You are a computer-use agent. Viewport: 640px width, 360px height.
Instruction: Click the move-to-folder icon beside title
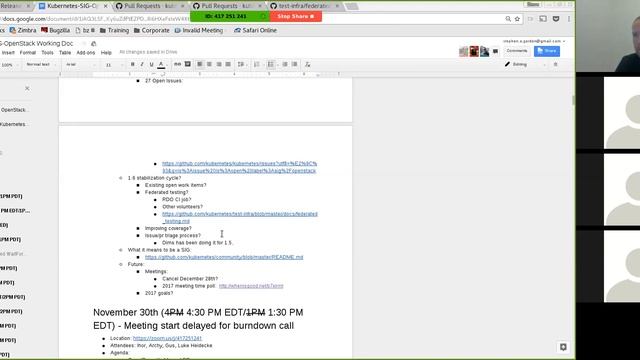pos(93,44)
